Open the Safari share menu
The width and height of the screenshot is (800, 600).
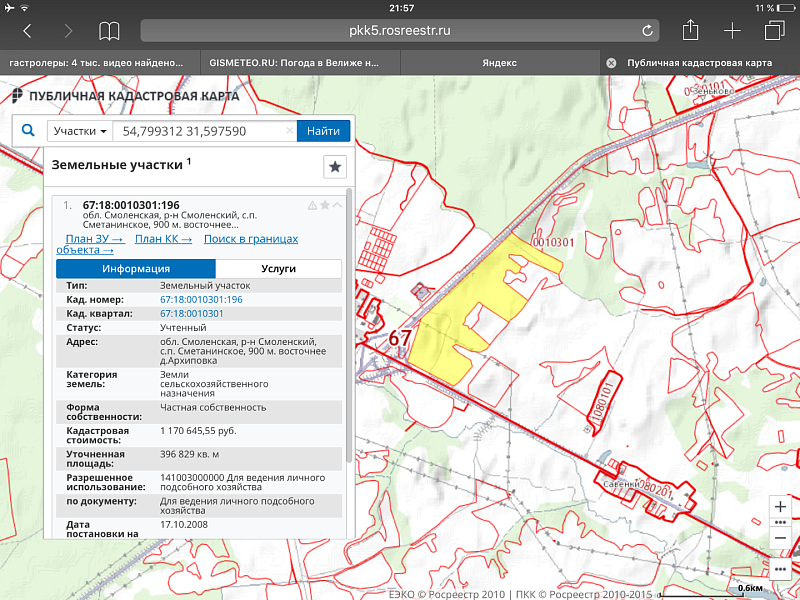pyautogui.click(x=690, y=31)
